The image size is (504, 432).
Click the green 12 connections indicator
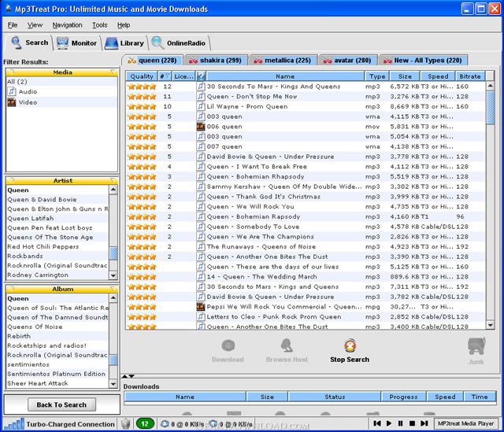(x=145, y=423)
